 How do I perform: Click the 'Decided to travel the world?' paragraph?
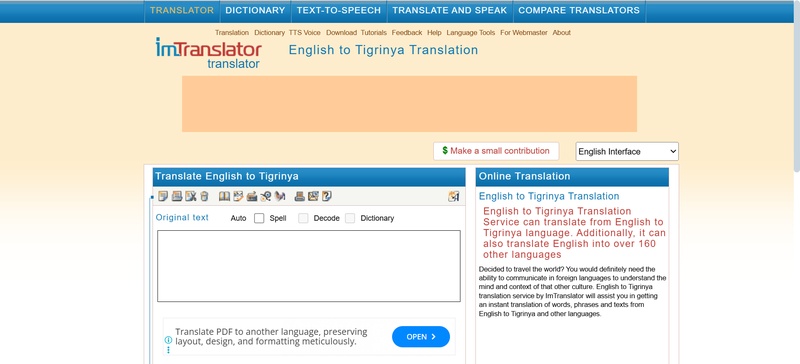tap(572, 292)
